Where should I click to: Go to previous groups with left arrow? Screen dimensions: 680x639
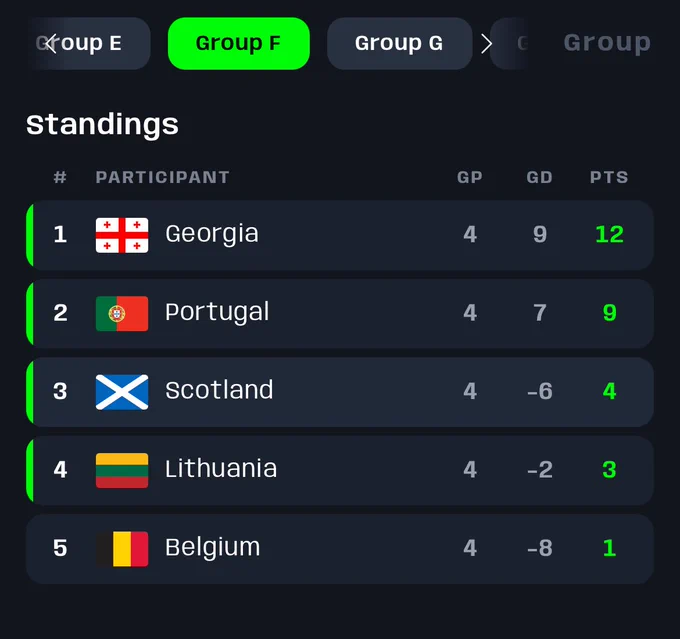click(51, 43)
